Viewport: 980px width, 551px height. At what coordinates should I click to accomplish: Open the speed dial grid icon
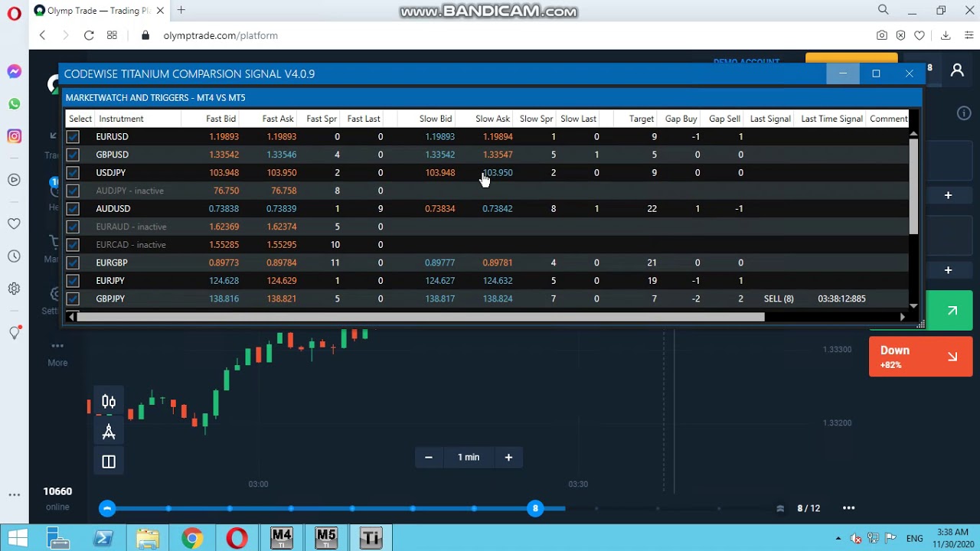[112, 35]
